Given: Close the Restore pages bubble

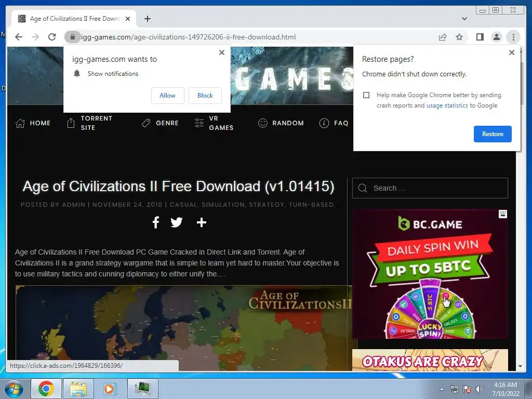Looking at the screenshot, I should click(512, 52).
